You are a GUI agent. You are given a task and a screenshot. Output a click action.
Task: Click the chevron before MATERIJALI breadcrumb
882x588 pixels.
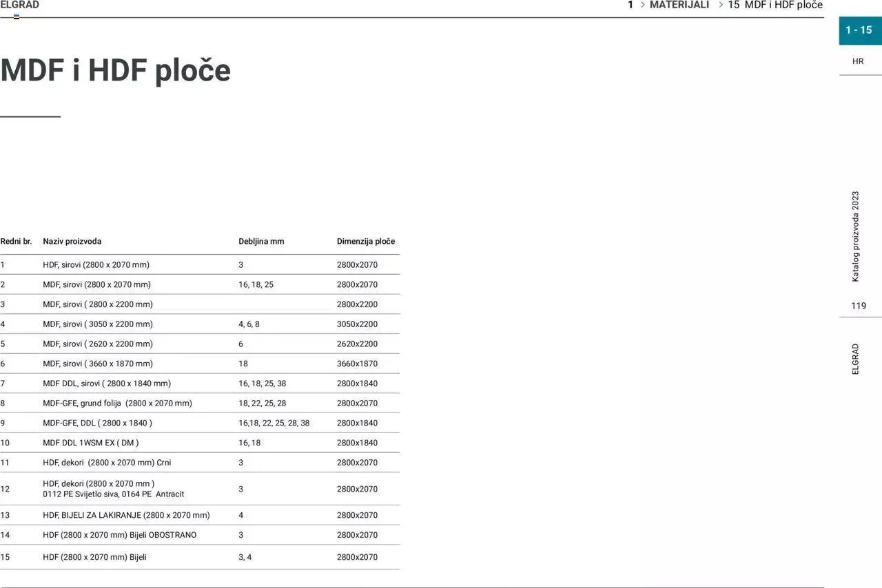642,5
